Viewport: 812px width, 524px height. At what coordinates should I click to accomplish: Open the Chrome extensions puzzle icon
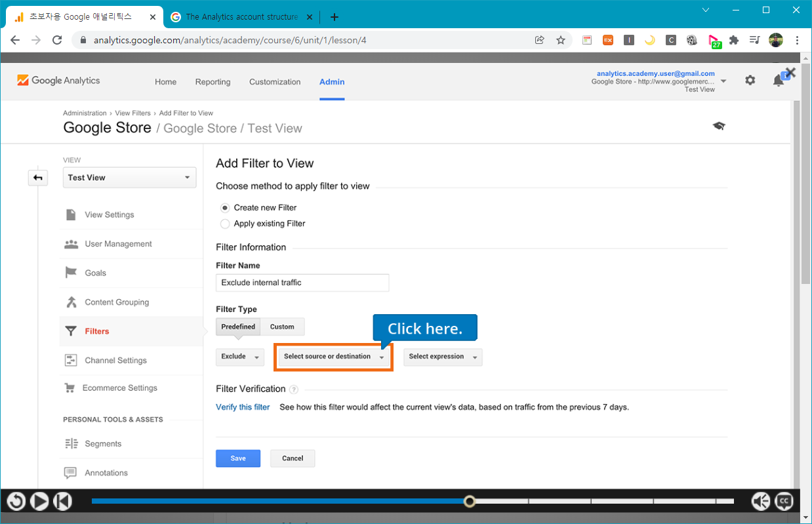[x=734, y=40]
